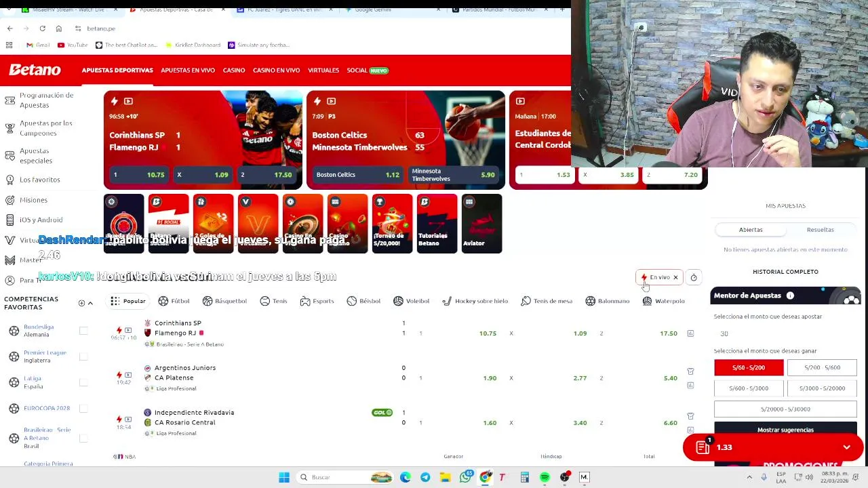Check the EUROCOPA 2028 favorite checkbox
Screen dimensions: 868x488
point(83,408)
